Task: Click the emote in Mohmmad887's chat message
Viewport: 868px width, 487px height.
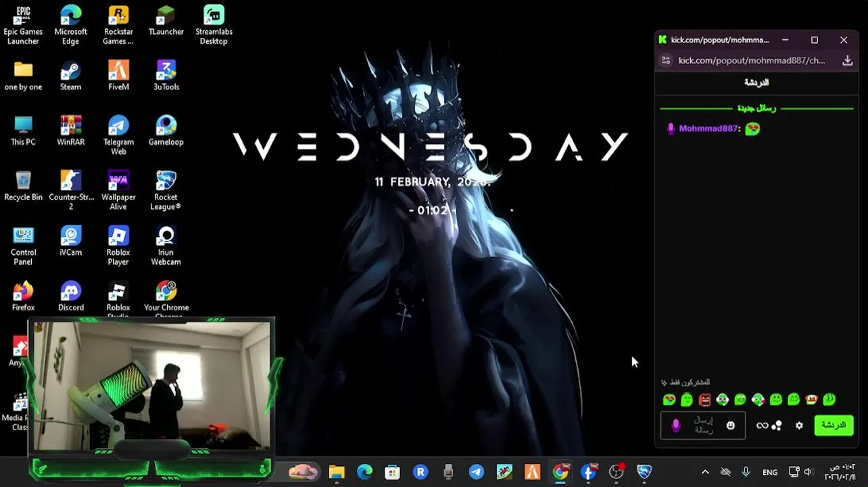Action: [x=752, y=129]
